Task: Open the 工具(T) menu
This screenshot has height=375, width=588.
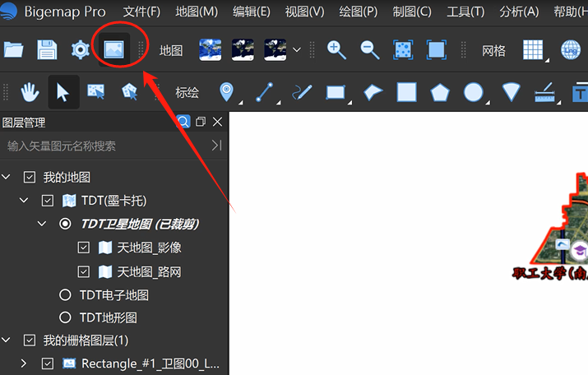Action: (x=465, y=12)
